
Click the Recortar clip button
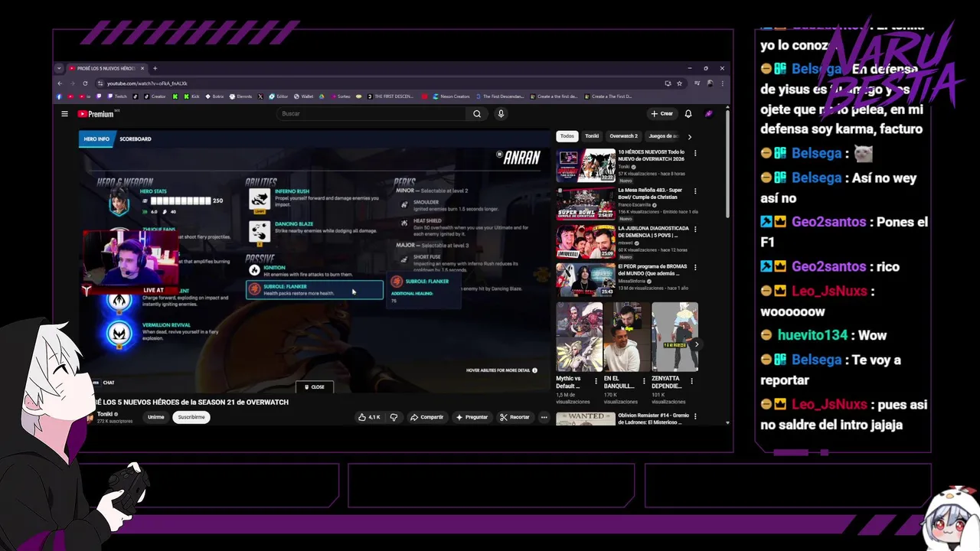tap(514, 417)
